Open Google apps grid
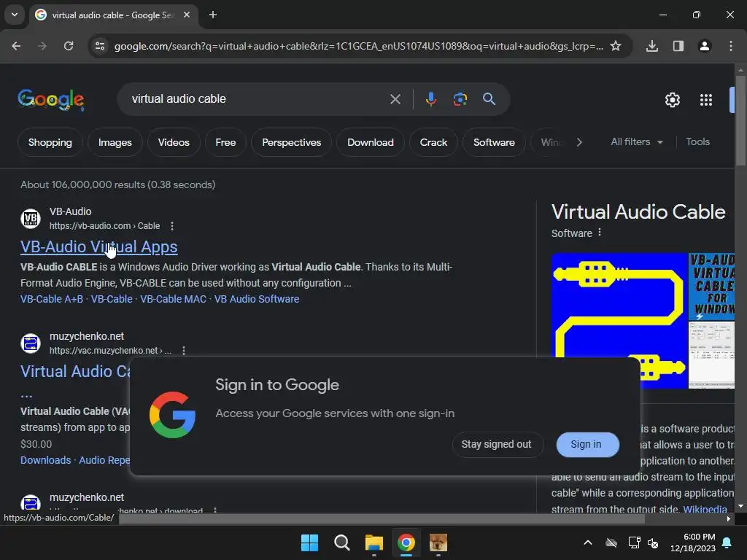 706,100
